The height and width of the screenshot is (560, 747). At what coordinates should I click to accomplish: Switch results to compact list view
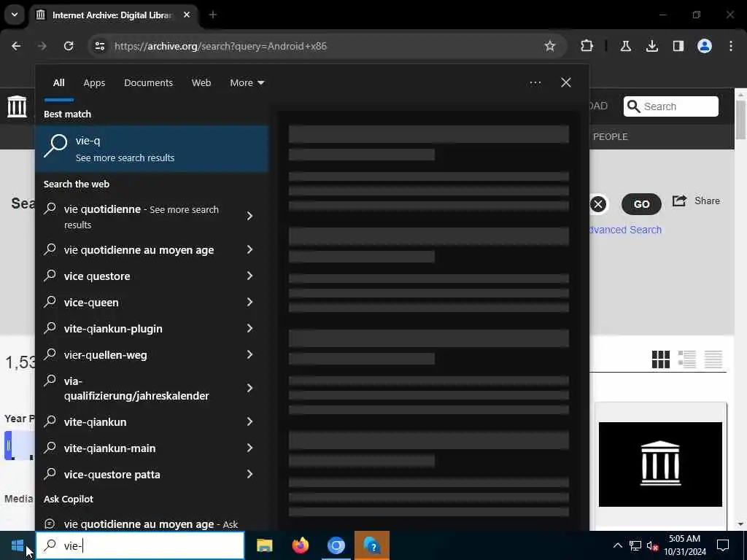coord(713,359)
